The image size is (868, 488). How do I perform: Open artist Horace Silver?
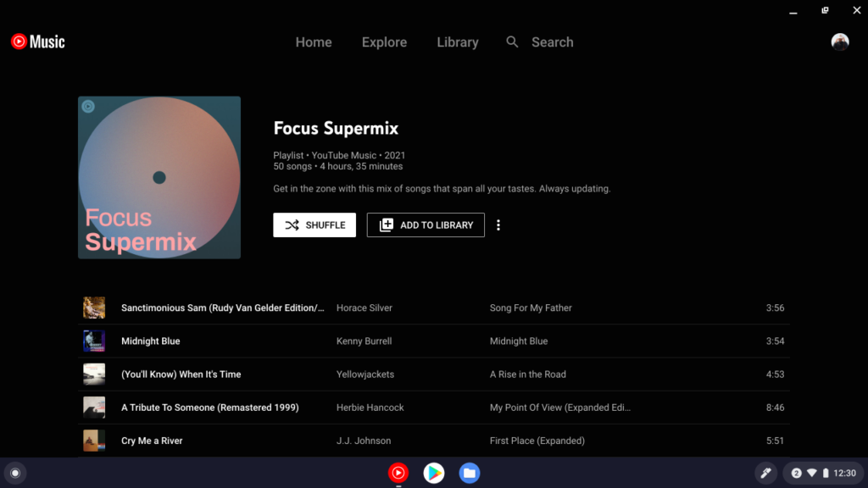[x=364, y=308]
